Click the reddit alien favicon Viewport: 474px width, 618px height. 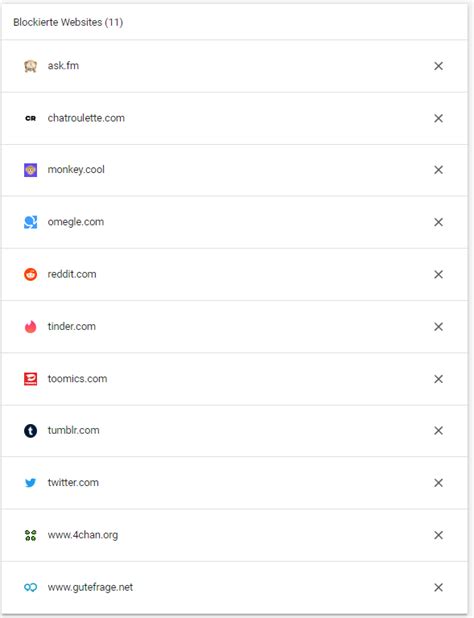pos(30,274)
